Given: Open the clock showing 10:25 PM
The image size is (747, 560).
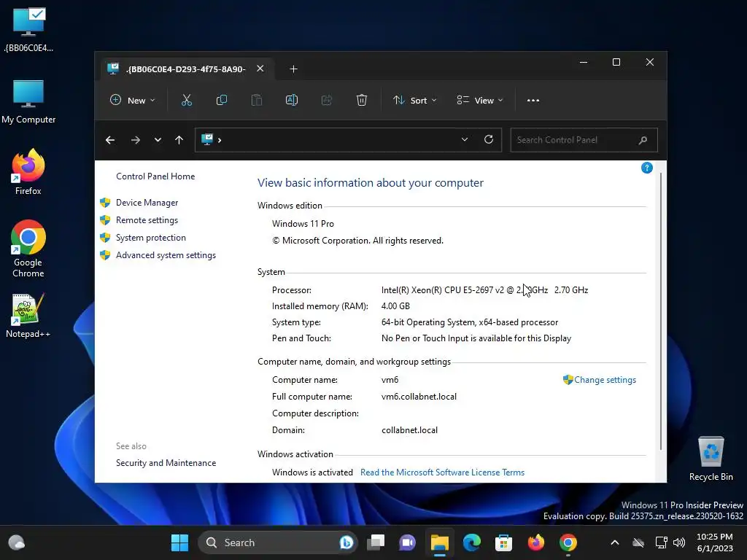Looking at the screenshot, I should (715, 542).
